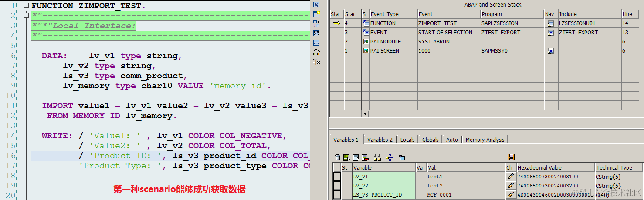
Task: Click the delete row icon with red bar
Action: coord(365,157)
